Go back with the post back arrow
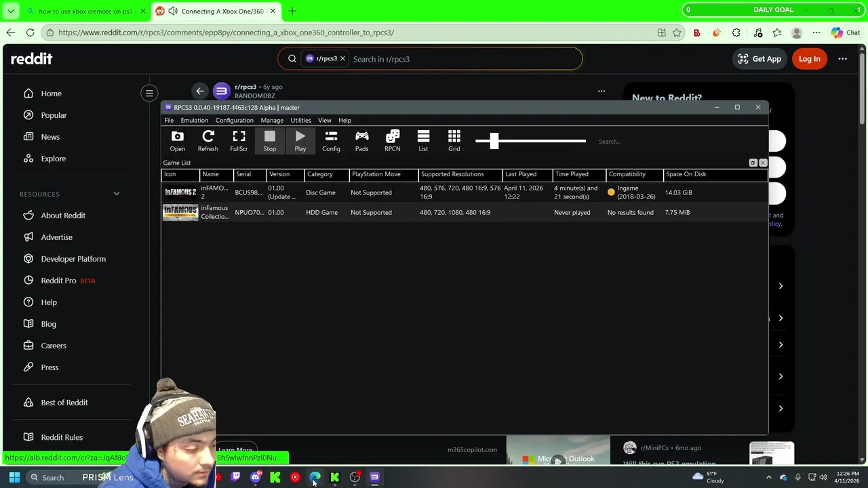Image resolution: width=868 pixels, height=488 pixels. (199, 91)
